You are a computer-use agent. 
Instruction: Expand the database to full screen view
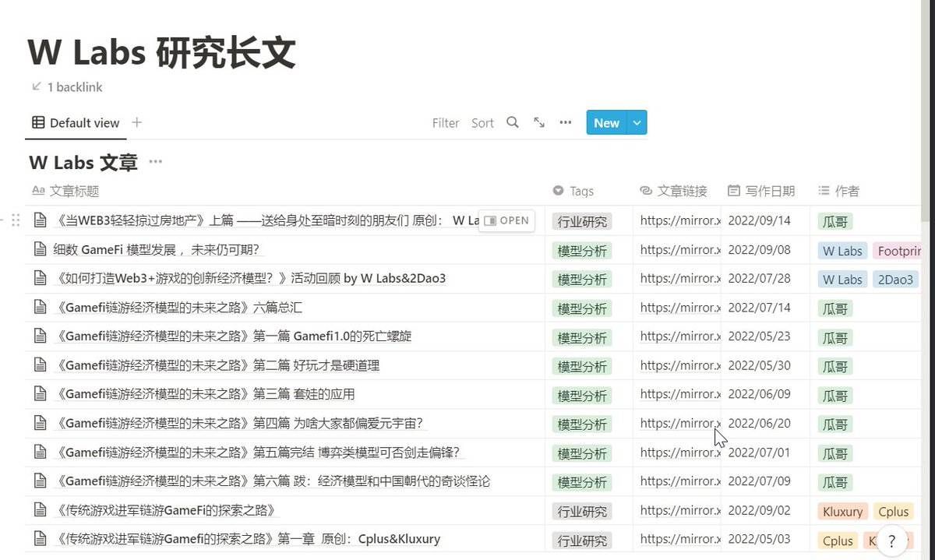[x=539, y=122]
